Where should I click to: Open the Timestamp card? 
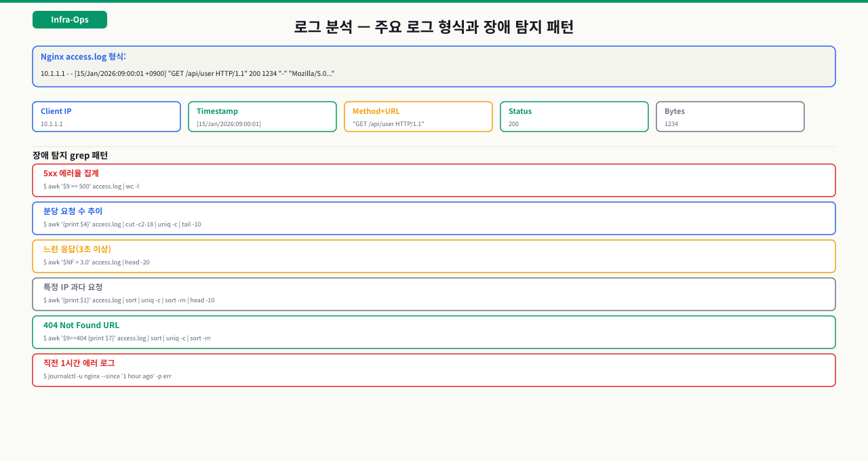tap(262, 117)
